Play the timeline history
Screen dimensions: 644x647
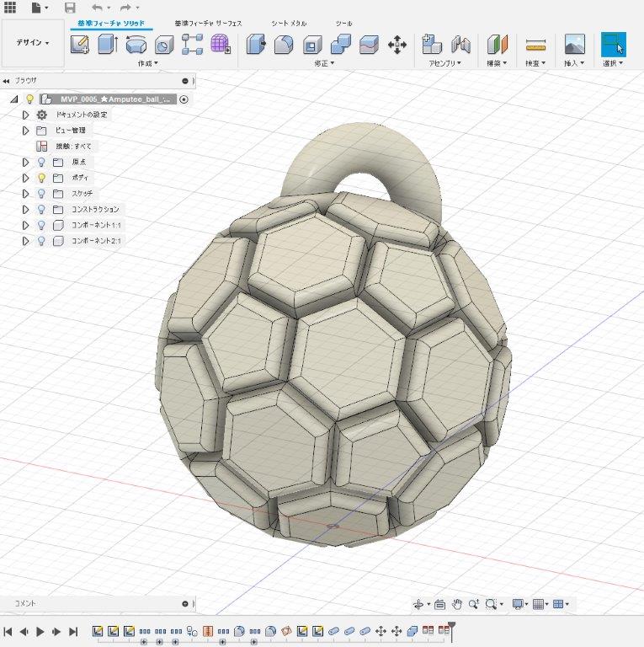pyautogui.click(x=40, y=631)
